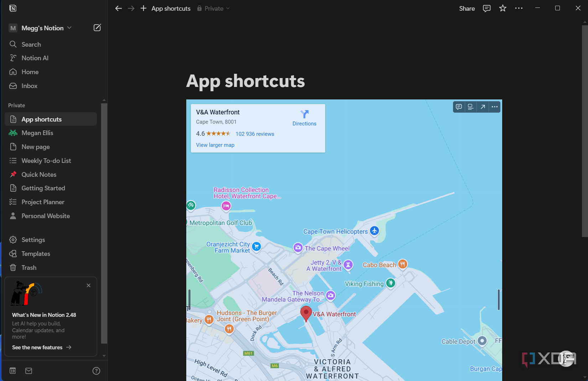Viewport: 588px width, 381px height.
Task: Open the Personal Website page
Action: pyautogui.click(x=51, y=216)
